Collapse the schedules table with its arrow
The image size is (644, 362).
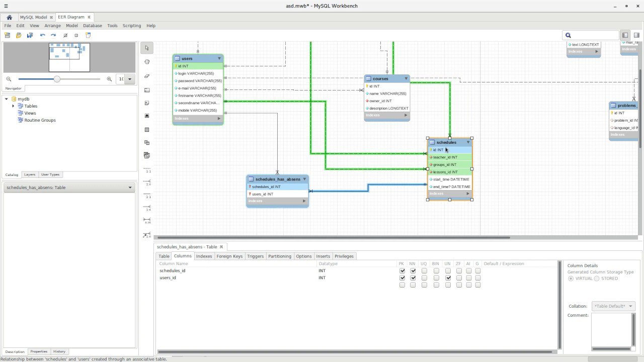click(x=468, y=142)
